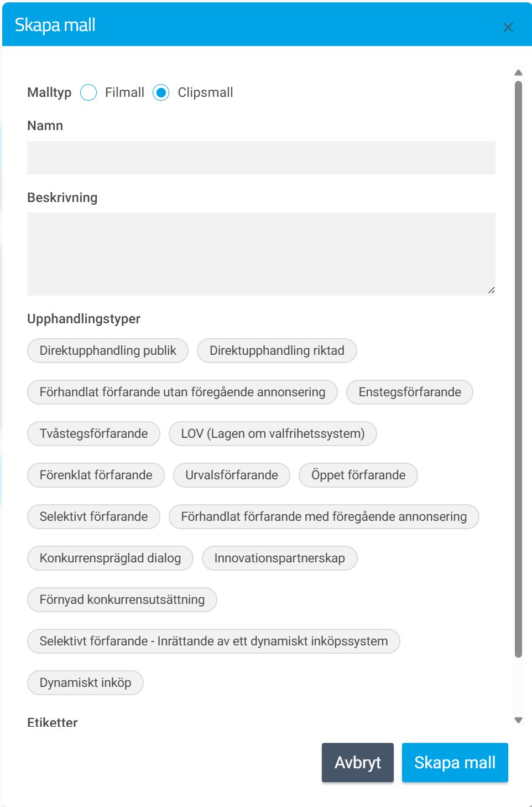Click the scrollbar up arrow
532x807 pixels.
point(518,73)
